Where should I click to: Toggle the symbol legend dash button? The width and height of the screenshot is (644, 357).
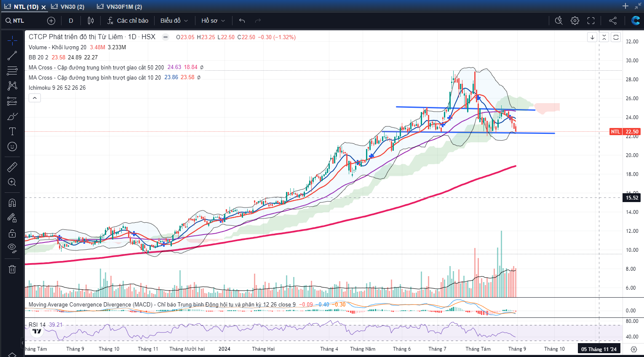[166, 37]
